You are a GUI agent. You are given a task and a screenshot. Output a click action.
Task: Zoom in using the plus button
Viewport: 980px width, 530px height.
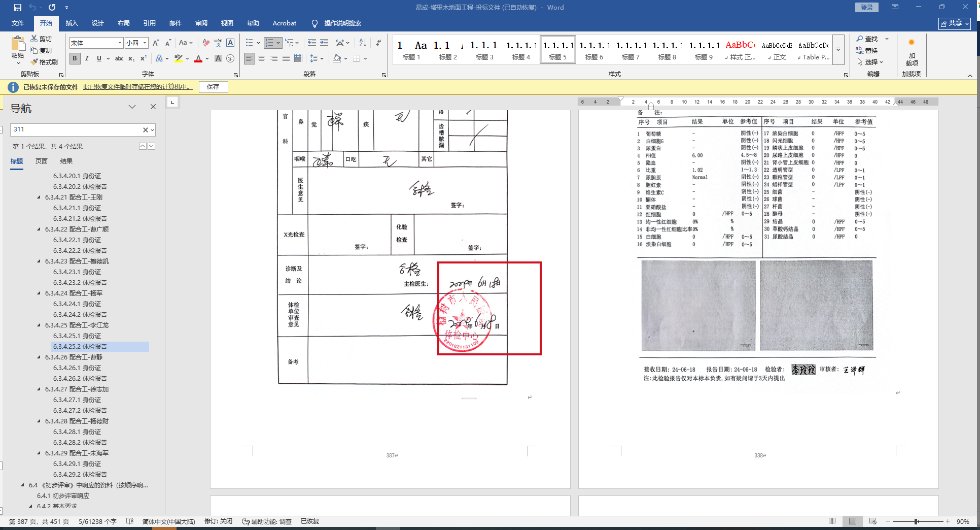tap(948, 521)
